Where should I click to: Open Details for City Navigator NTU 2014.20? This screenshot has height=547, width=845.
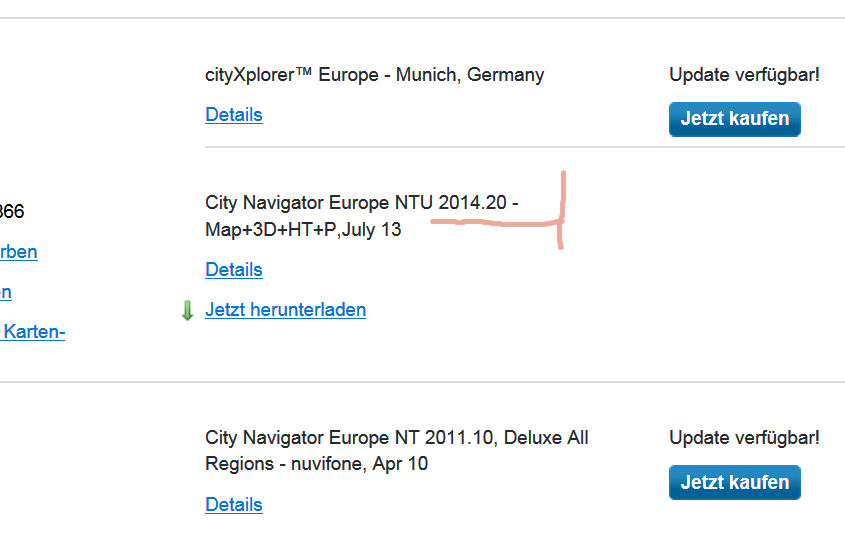pos(234,269)
